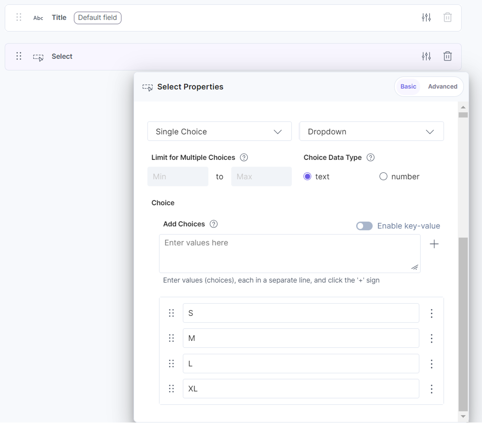Click the Select field type icon

tap(38, 58)
